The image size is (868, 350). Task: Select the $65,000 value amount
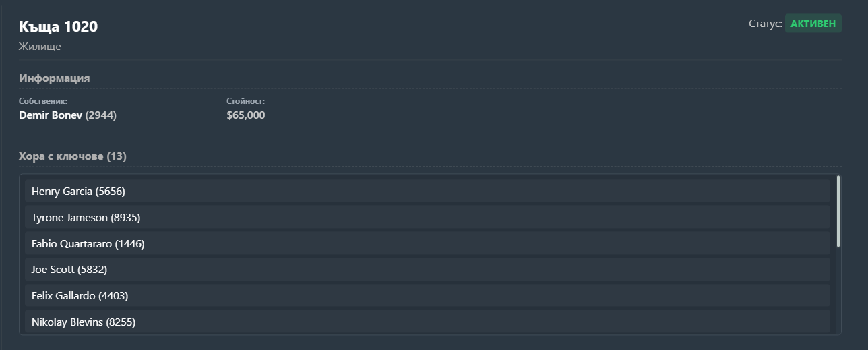[x=246, y=115]
